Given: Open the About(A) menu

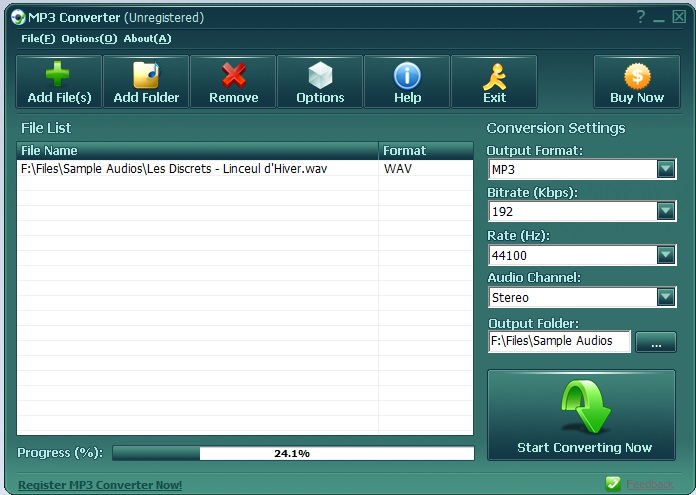Looking at the screenshot, I should (x=147, y=39).
